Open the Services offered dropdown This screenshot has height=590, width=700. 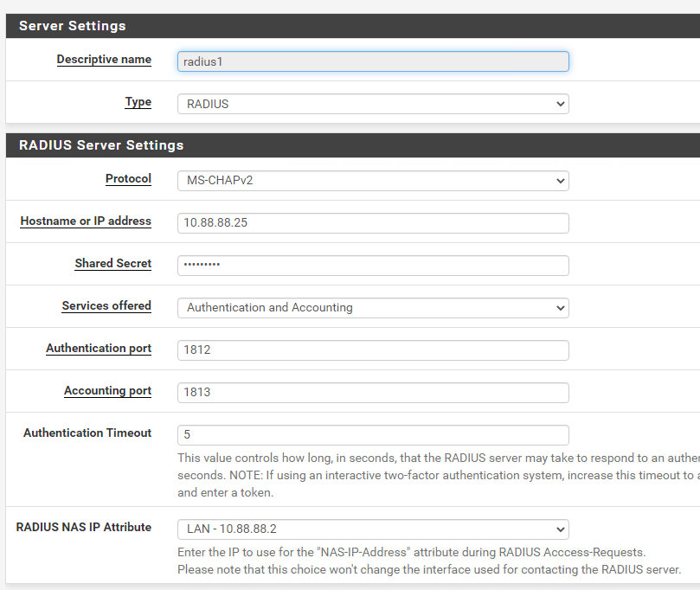372,307
